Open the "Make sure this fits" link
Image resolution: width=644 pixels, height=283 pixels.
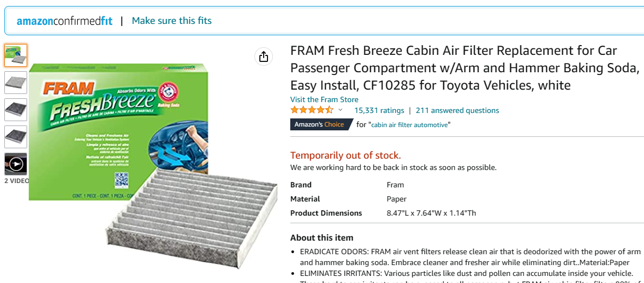(x=171, y=21)
